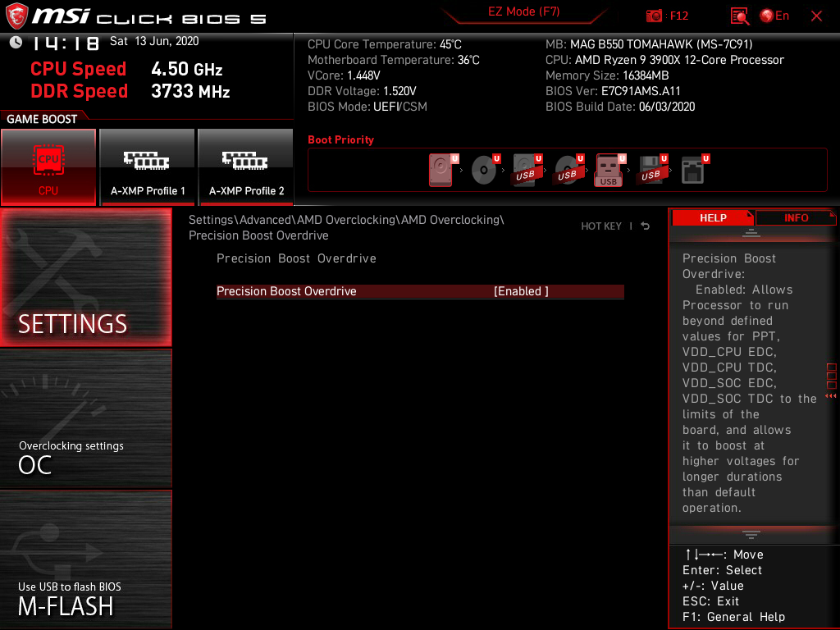The width and height of the screenshot is (840, 630).
Task: Click the VCore 1.448V reading
Action: [x=344, y=75]
